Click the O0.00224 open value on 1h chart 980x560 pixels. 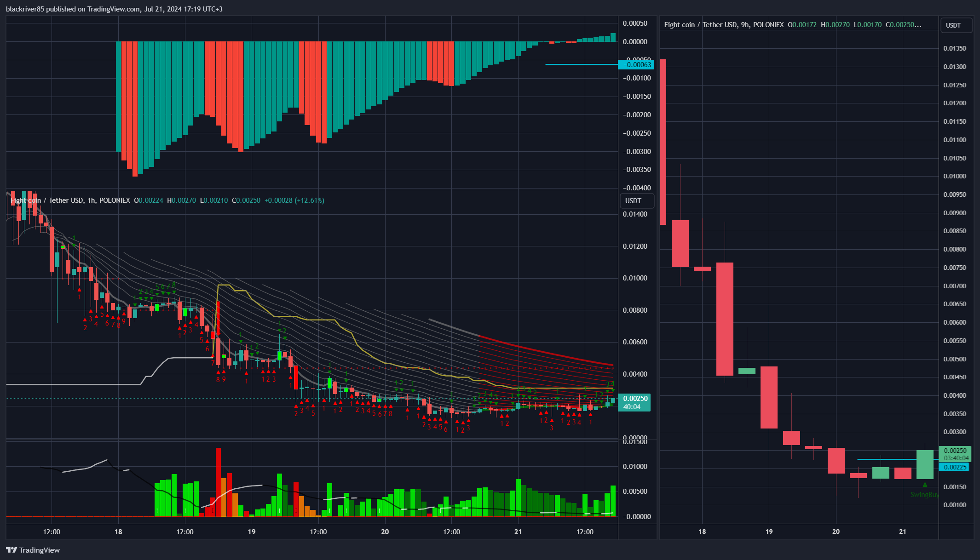(x=148, y=200)
